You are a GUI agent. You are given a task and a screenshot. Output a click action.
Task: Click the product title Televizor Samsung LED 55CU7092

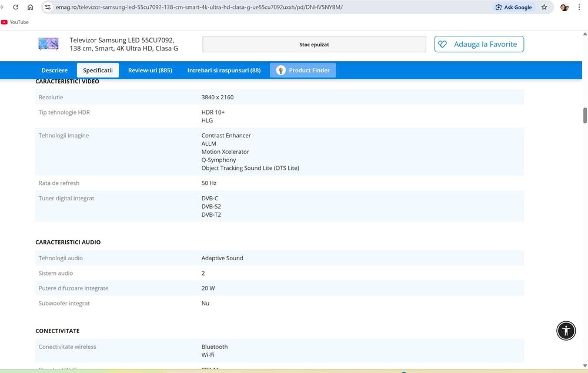[x=123, y=44]
